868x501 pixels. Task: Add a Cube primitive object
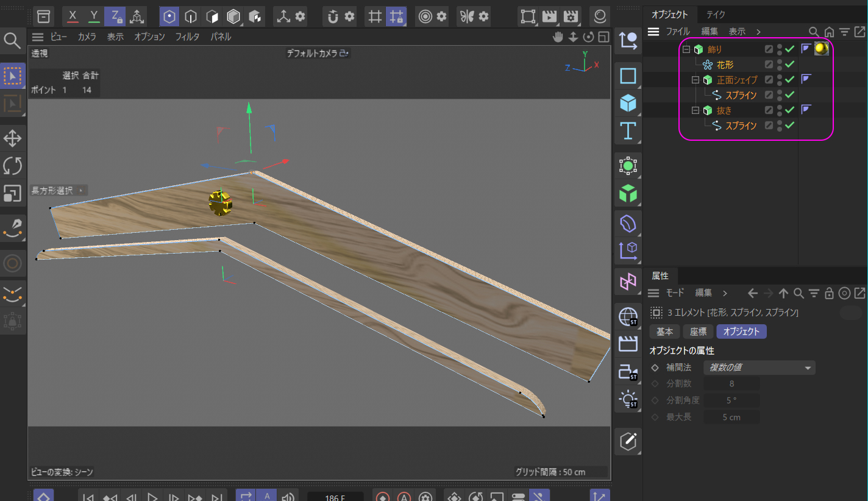[x=628, y=103]
